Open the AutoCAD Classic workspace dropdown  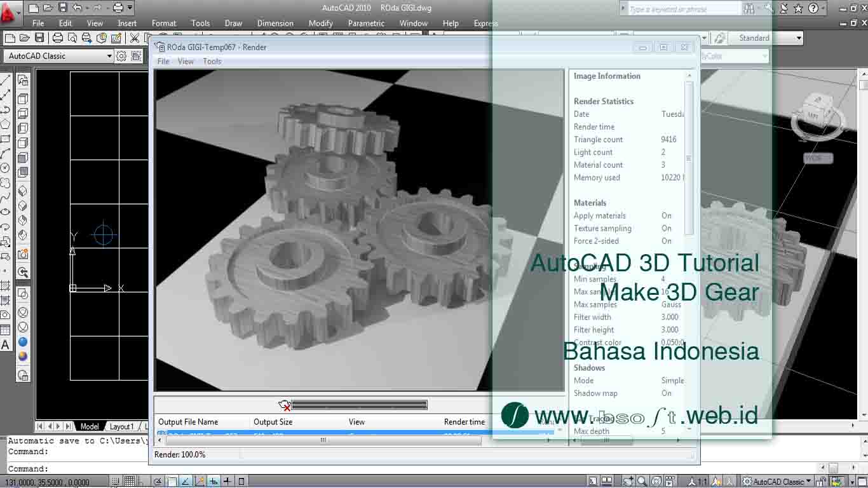point(58,56)
